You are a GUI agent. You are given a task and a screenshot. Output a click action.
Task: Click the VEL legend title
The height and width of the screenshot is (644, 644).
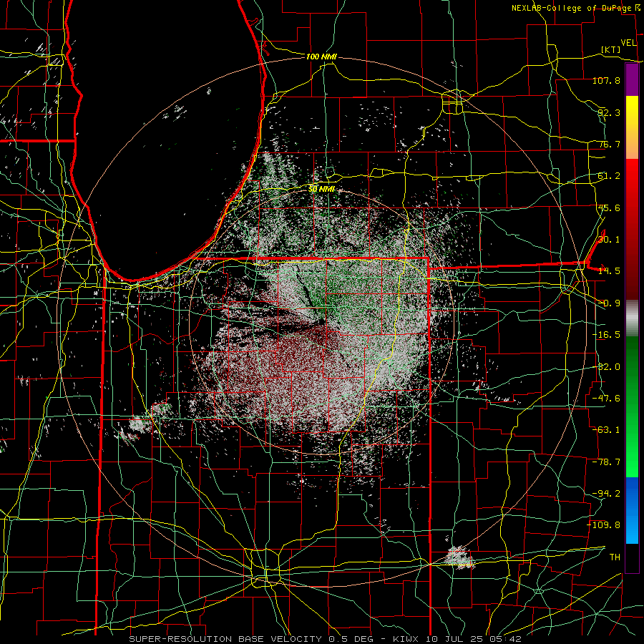628,43
